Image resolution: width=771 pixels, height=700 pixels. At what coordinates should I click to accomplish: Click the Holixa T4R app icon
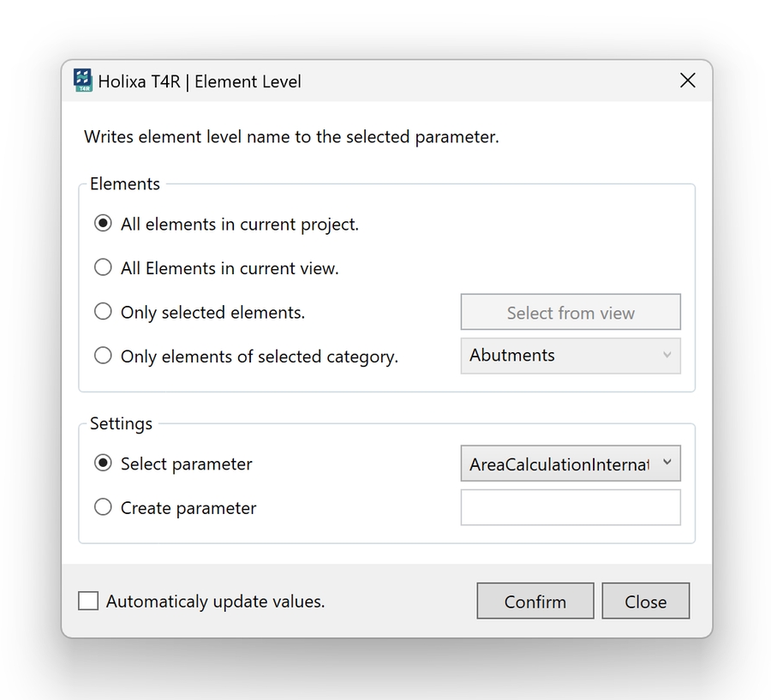83,81
